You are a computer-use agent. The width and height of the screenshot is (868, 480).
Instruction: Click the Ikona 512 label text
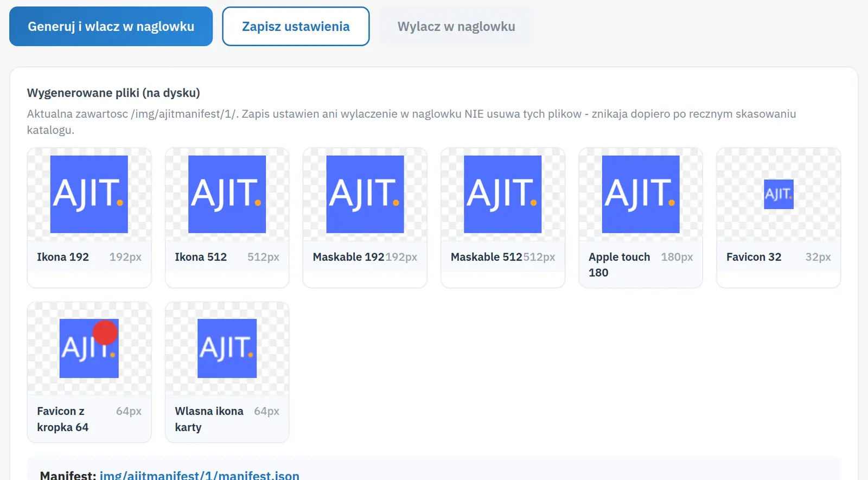[201, 257]
